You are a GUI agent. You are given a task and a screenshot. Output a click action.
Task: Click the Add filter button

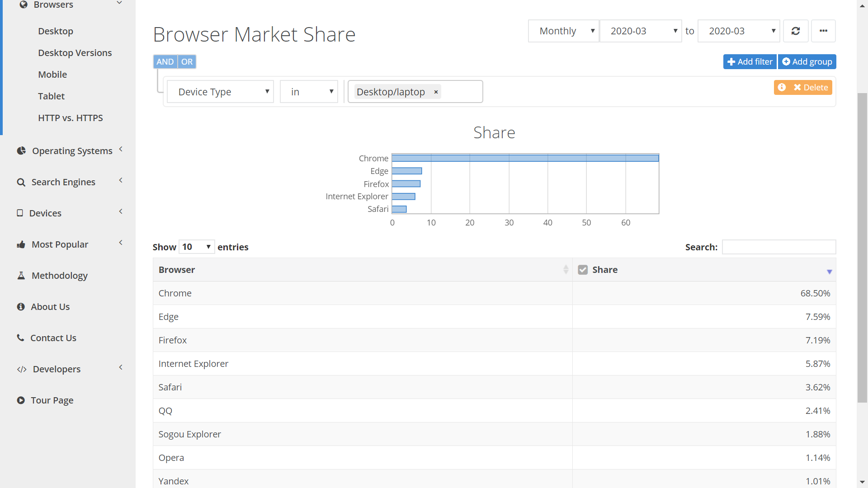click(750, 62)
